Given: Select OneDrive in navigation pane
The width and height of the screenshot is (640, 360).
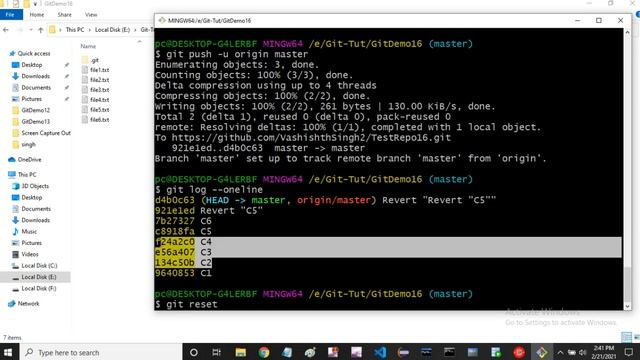Looking at the screenshot, I should tap(25, 160).
